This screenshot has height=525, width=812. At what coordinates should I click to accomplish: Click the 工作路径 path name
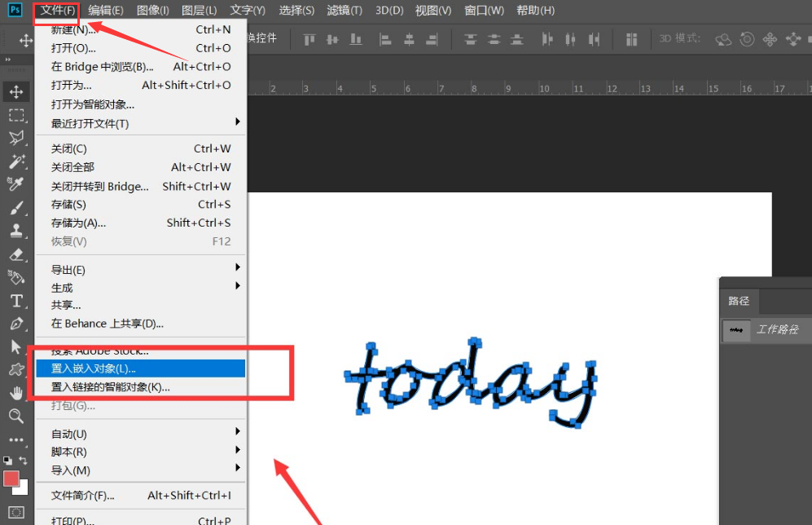click(x=777, y=329)
